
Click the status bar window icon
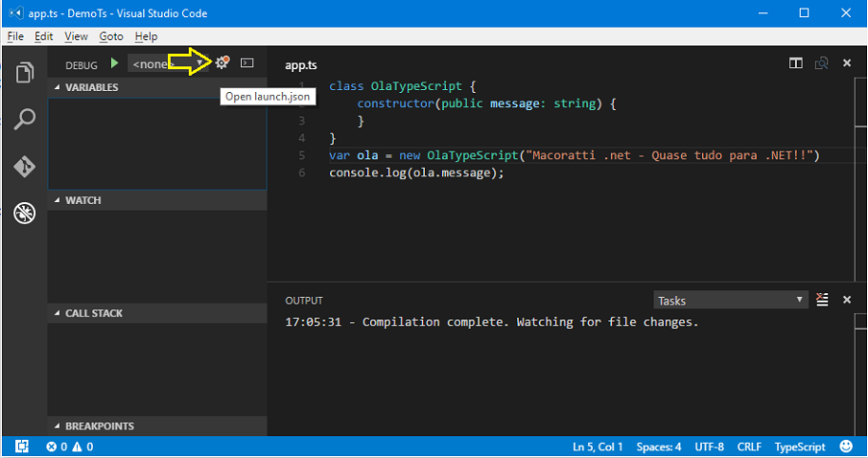point(22,447)
